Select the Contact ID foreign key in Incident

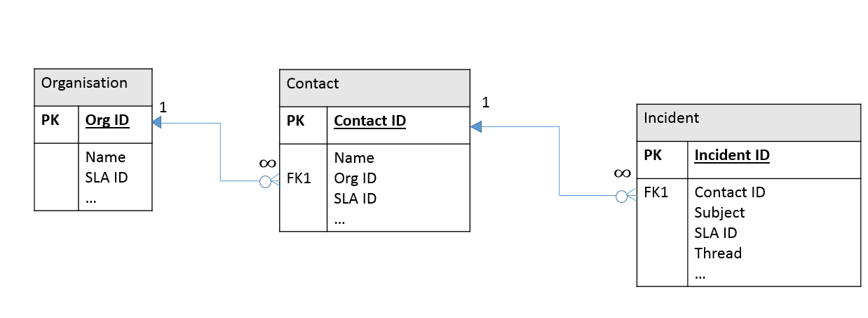coord(730,192)
